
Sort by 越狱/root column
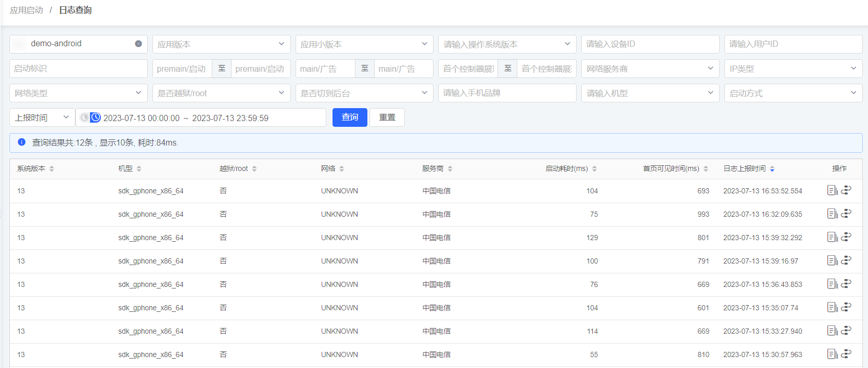click(254, 169)
